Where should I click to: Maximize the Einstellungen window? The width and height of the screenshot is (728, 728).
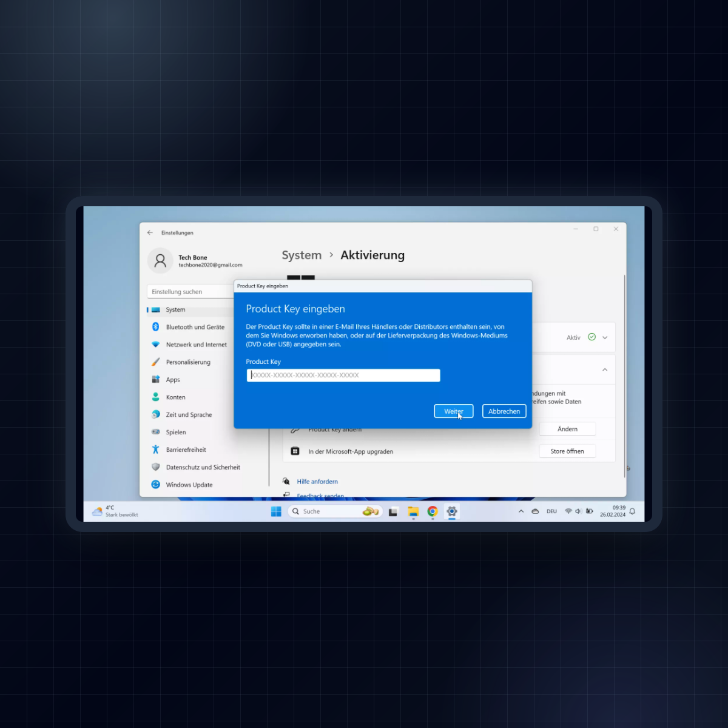click(596, 229)
